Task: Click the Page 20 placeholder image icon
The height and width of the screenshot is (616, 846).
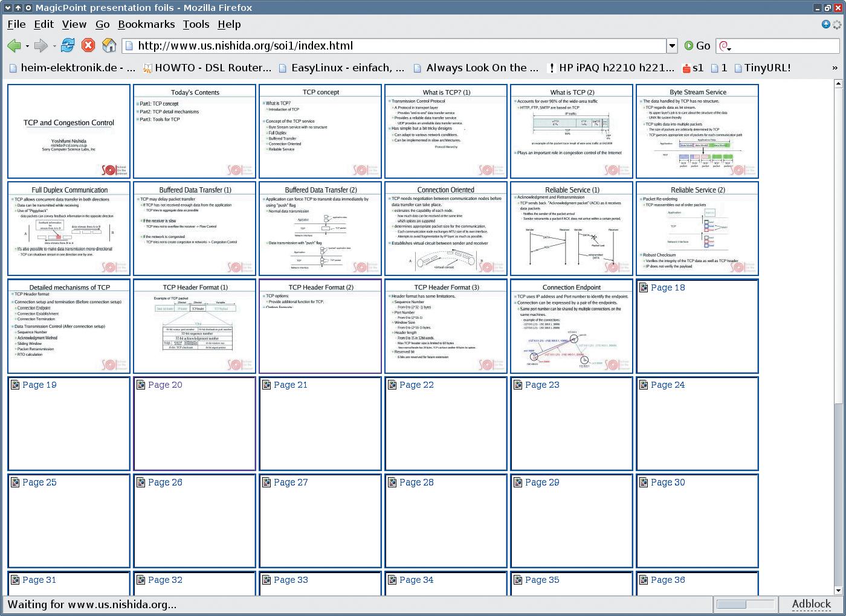Action: point(141,385)
